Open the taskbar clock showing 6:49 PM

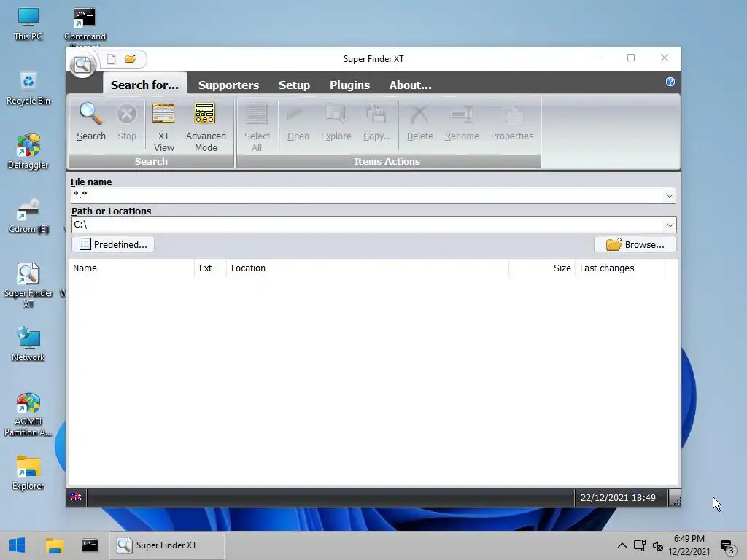coord(689,545)
